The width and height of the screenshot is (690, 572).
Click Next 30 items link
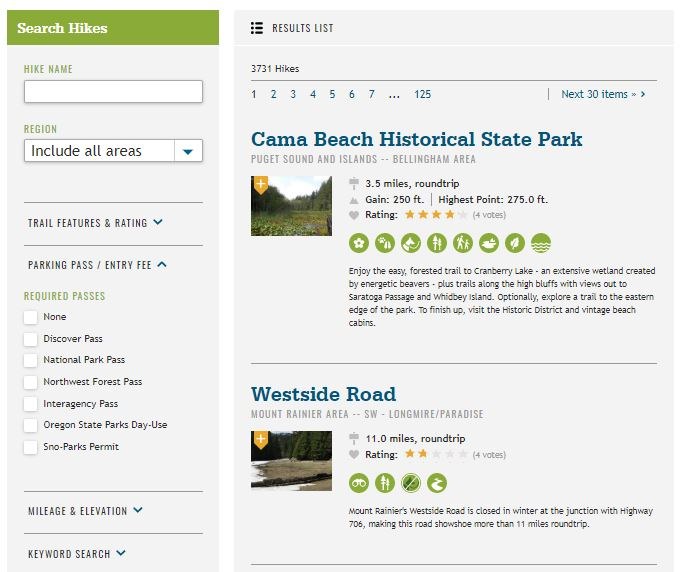[x=603, y=94]
